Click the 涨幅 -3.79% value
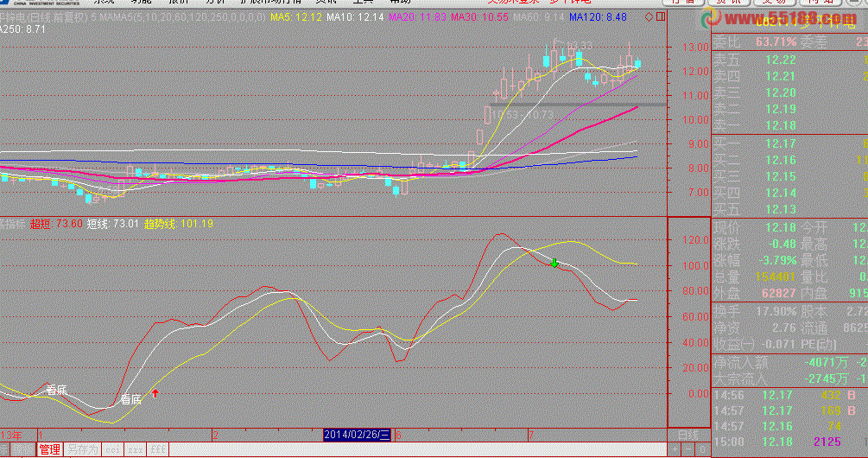This screenshot has width=868, height=458. [776, 260]
